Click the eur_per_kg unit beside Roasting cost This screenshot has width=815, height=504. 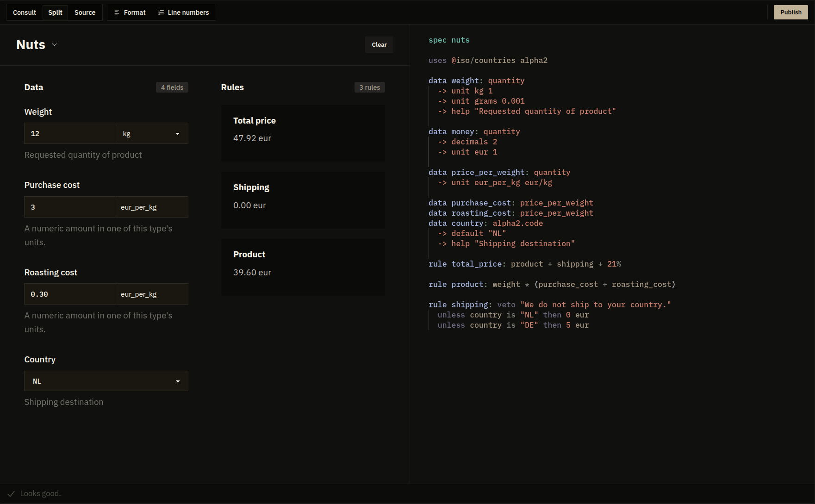click(x=151, y=294)
